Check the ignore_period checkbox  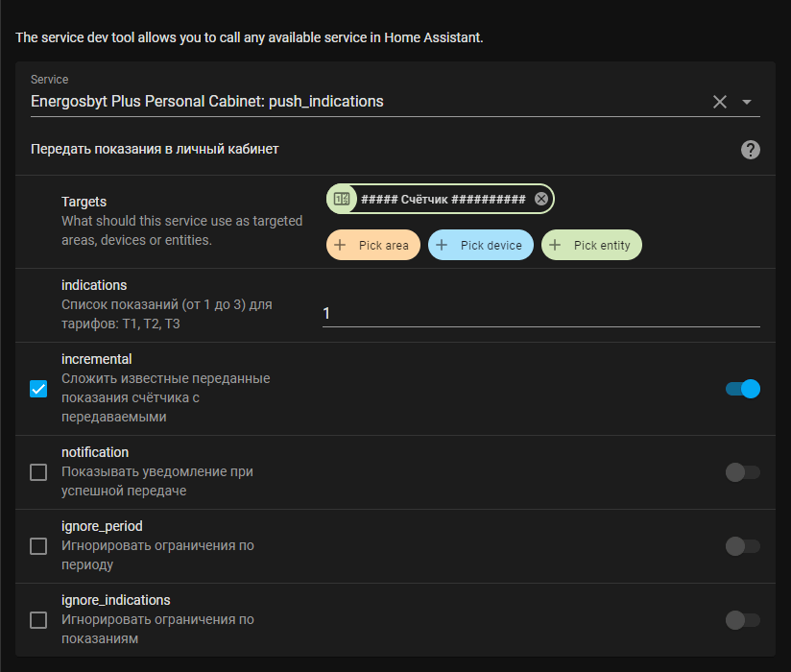point(38,546)
